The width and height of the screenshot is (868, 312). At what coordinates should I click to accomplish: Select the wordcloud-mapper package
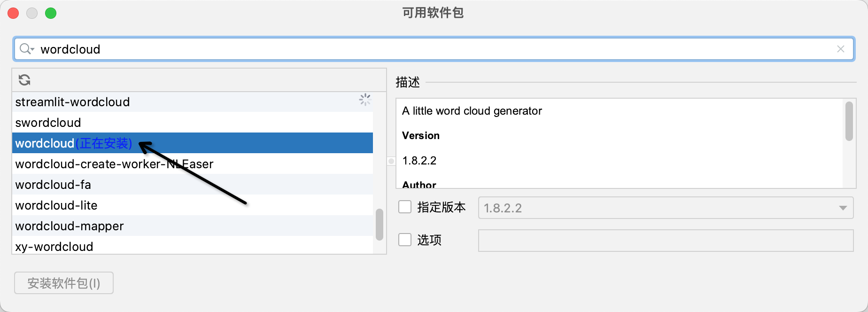[x=70, y=226]
